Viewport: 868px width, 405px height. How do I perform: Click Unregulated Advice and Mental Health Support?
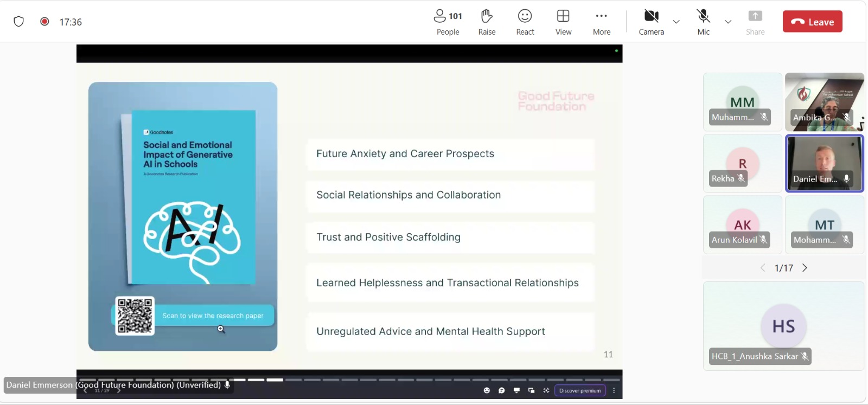point(431,331)
